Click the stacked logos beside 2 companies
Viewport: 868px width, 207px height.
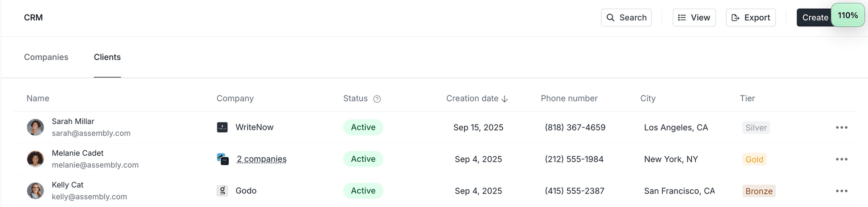pos(223,159)
